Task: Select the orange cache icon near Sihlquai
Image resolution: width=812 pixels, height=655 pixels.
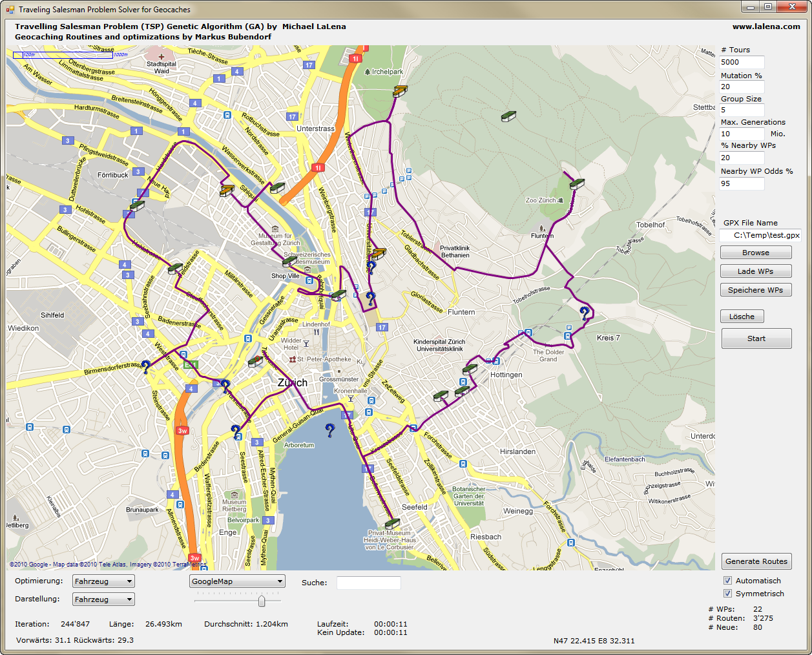Action: (227, 191)
